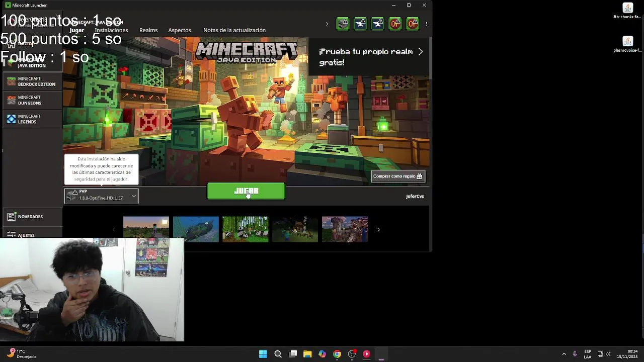644x362 pixels.
Task: Select the second OptiFine quick-launch installation icon
Action: tap(413, 24)
